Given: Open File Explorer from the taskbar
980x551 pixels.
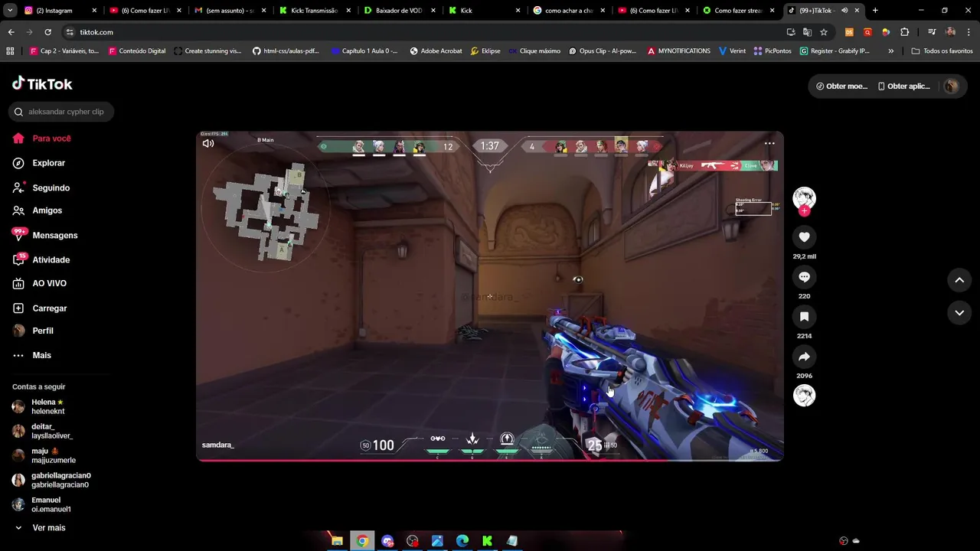Looking at the screenshot, I should tap(337, 541).
